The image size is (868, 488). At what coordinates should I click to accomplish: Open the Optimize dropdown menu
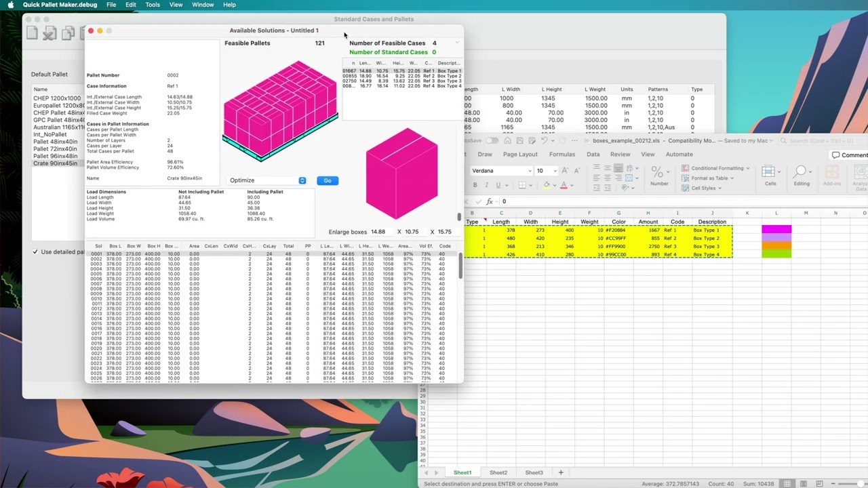267,180
